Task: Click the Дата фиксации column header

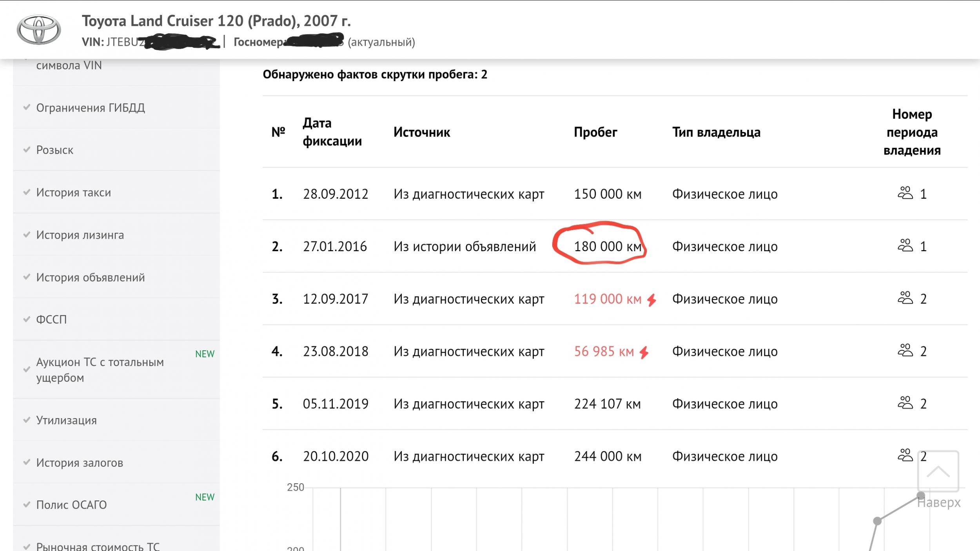Action: [x=332, y=132]
